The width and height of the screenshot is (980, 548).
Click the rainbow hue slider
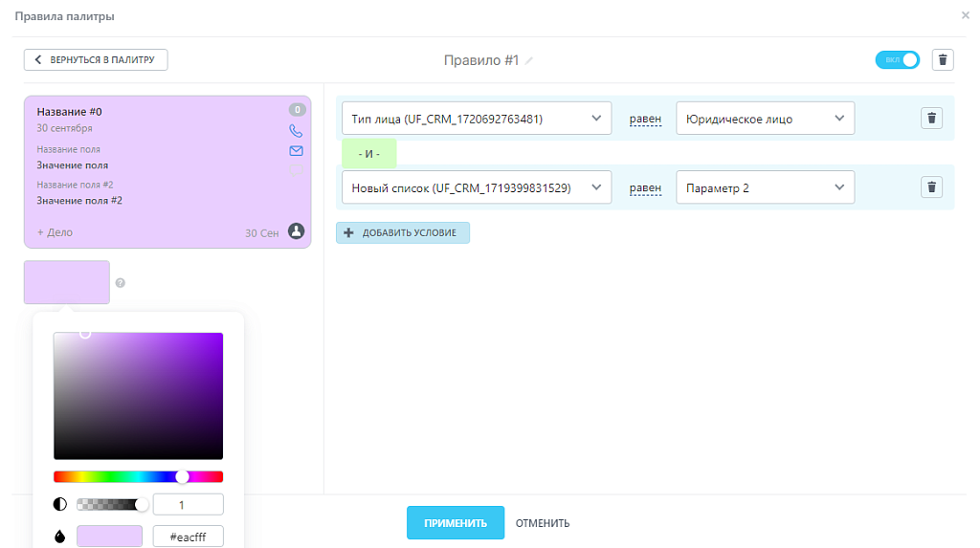(138, 476)
